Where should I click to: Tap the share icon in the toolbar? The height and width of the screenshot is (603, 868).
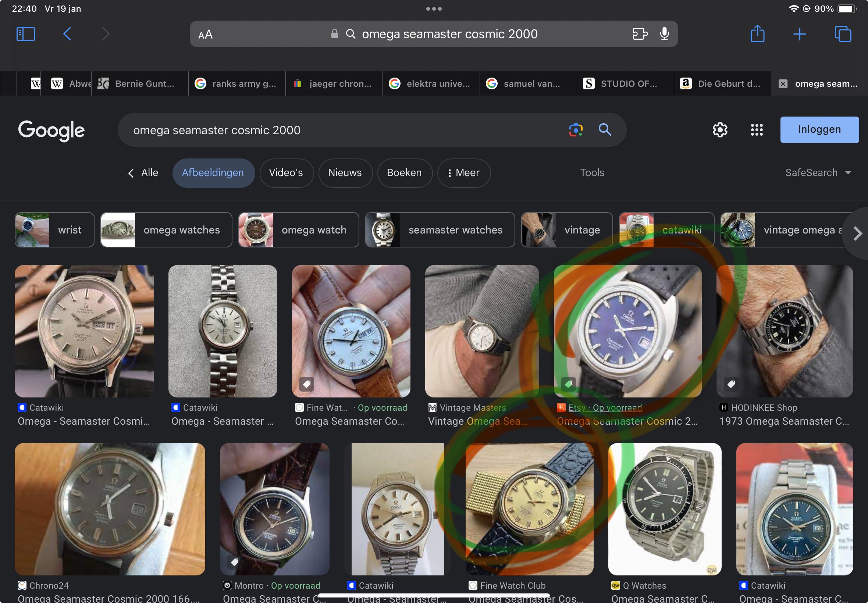tap(757, 34)
